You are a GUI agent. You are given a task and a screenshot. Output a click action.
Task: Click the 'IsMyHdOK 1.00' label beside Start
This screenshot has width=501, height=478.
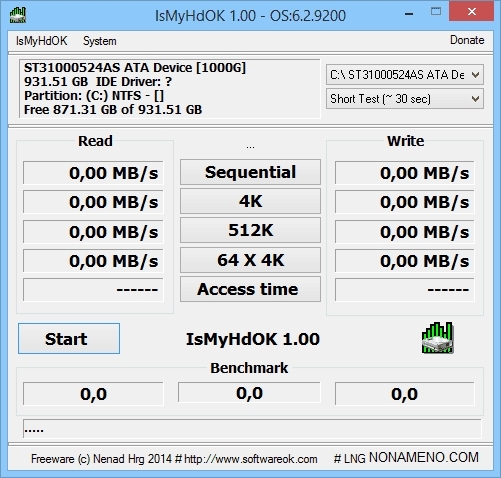[253, 339]
